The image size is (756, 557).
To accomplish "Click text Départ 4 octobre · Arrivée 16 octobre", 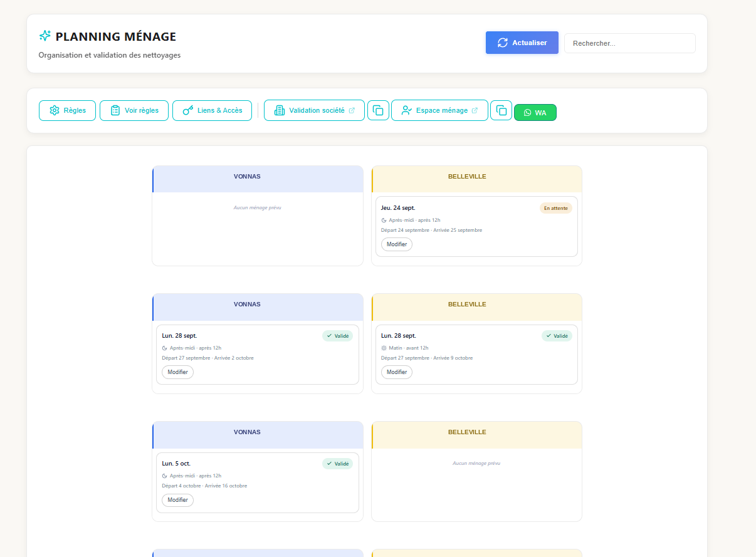I will [204, 486].
